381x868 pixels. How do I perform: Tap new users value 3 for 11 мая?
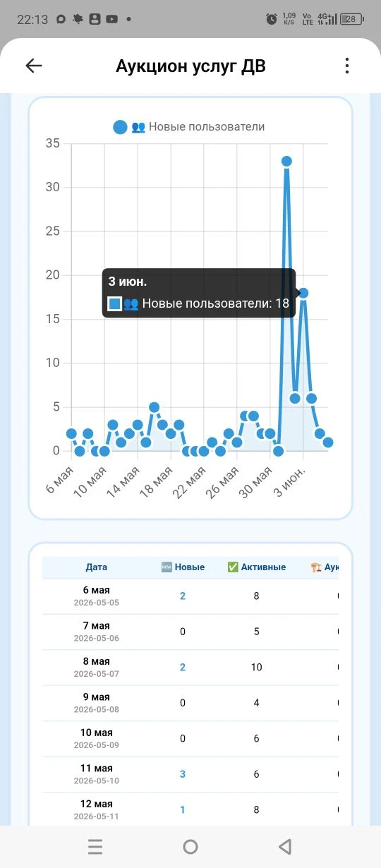click(x=183, y=774)
